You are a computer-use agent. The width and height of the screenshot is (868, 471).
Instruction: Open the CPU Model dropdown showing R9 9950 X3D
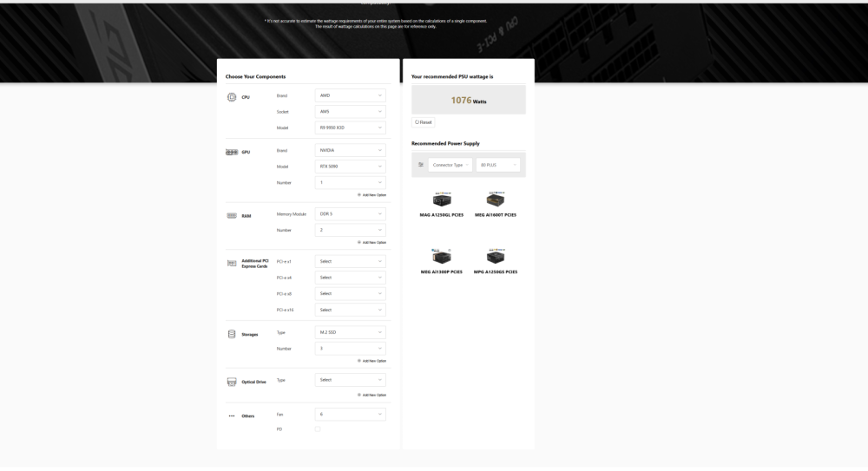pos(350,128)
